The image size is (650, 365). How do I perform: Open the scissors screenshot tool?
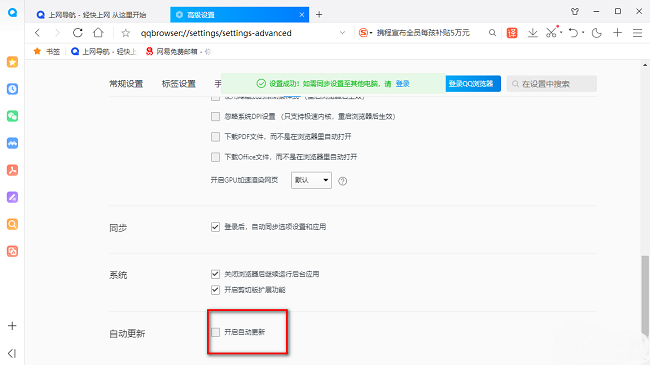coord(551,32)
